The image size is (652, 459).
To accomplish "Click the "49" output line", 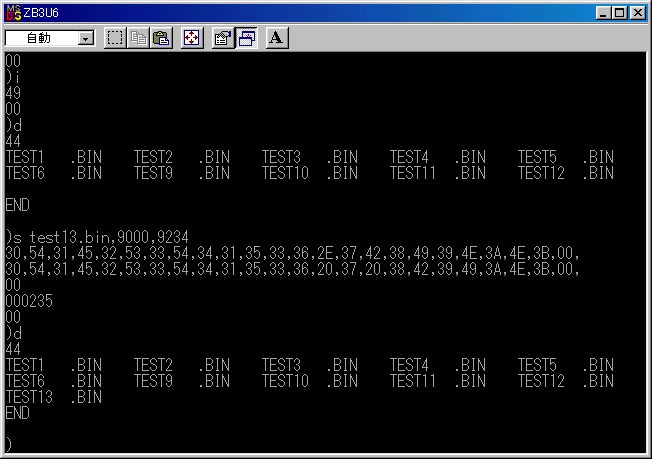I will [x=13, y=93].
